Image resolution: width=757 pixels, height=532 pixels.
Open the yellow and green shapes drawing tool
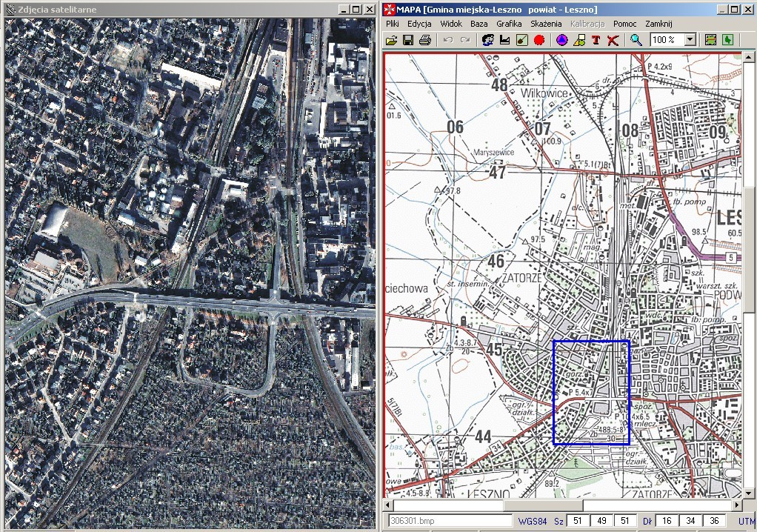click(x=578, y=40)
